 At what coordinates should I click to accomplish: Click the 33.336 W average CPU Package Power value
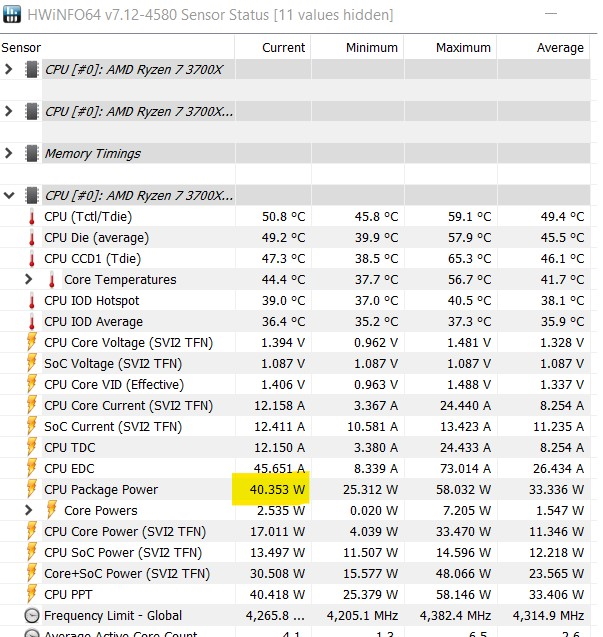pyautogui.click(x=556, y=490)
